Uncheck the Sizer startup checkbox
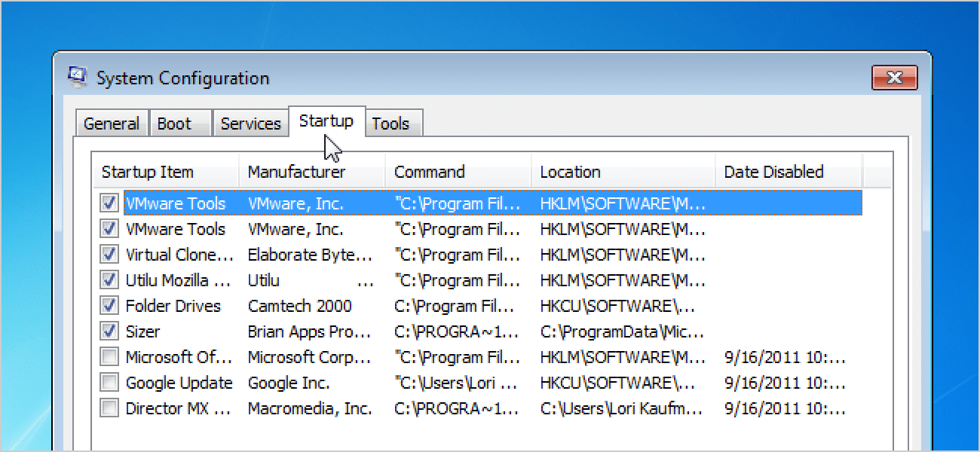Screen dimensions: 980x452 [x=110, y=331]
